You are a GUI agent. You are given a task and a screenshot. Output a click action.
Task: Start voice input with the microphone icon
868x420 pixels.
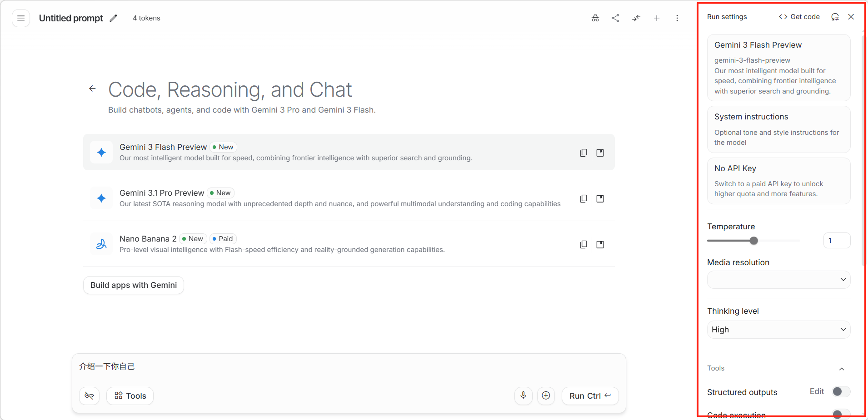click(x=524, y=396)
